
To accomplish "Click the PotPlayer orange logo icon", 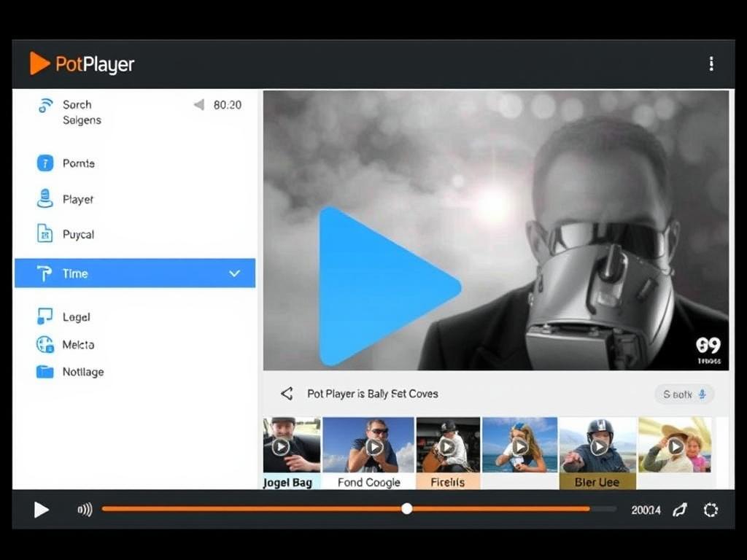I will (x=39, y=63).
